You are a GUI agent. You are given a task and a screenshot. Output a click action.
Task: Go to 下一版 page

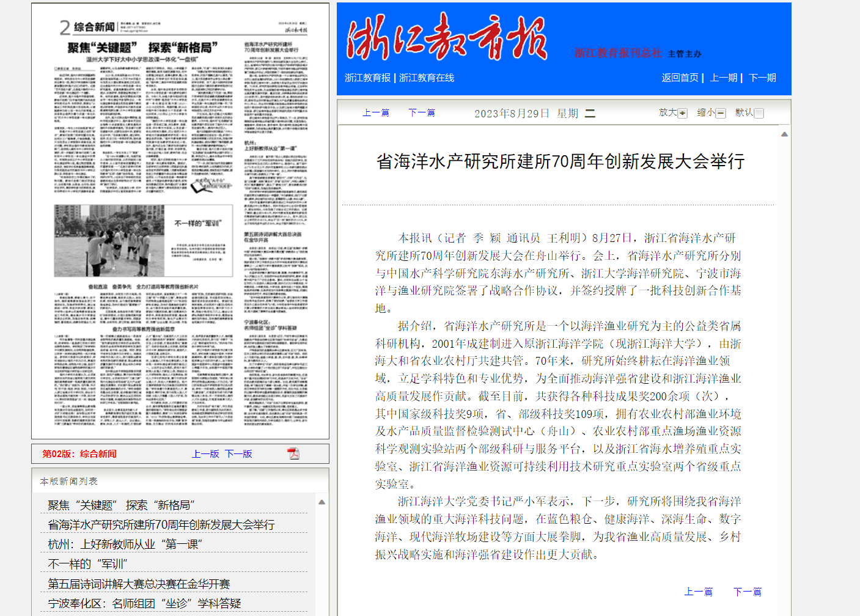pyautogui.click(x=238, y=453)
